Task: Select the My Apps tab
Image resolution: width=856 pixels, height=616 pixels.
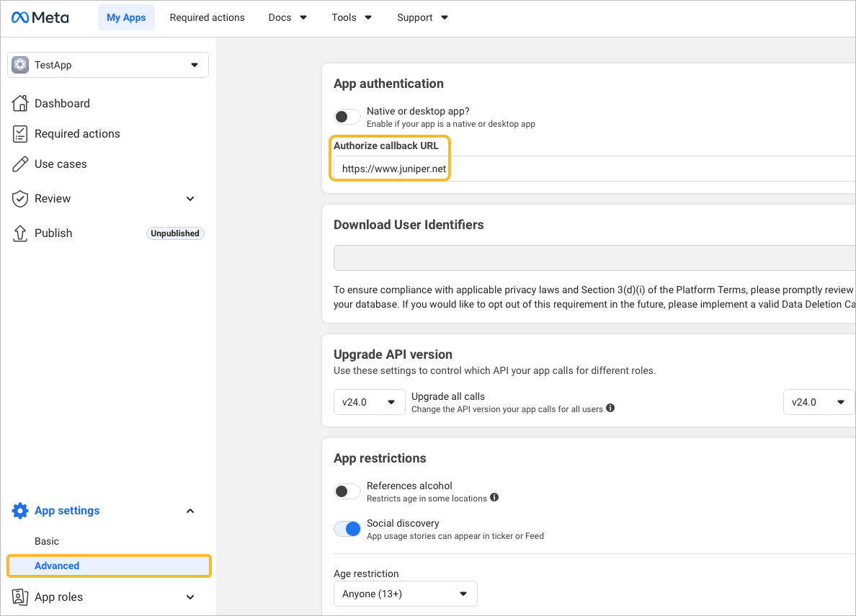Action: click(126, 17)
